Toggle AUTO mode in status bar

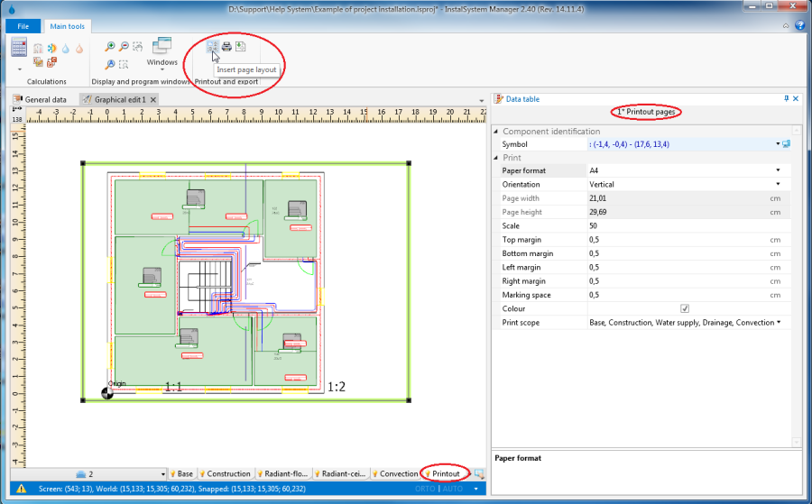click(x=453, y=488)
